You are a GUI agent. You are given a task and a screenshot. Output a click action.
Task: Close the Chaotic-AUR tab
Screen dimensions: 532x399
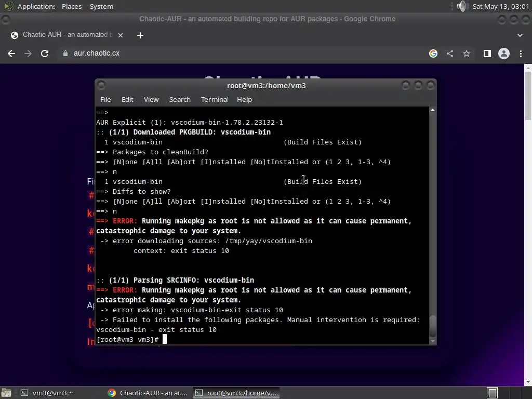tap(121, 35)
